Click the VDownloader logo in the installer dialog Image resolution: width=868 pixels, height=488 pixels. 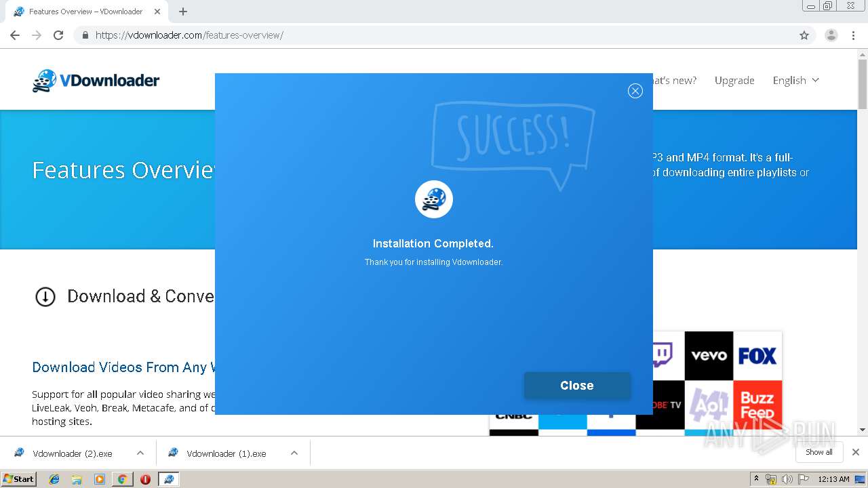tap(434, 199)
